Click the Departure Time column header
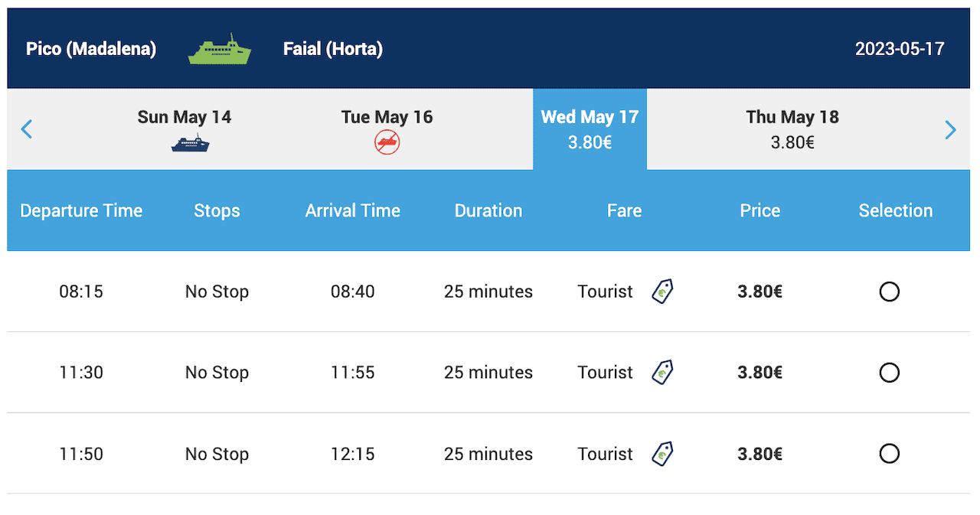Screen dimensions: 980x515 pos(81,211)
